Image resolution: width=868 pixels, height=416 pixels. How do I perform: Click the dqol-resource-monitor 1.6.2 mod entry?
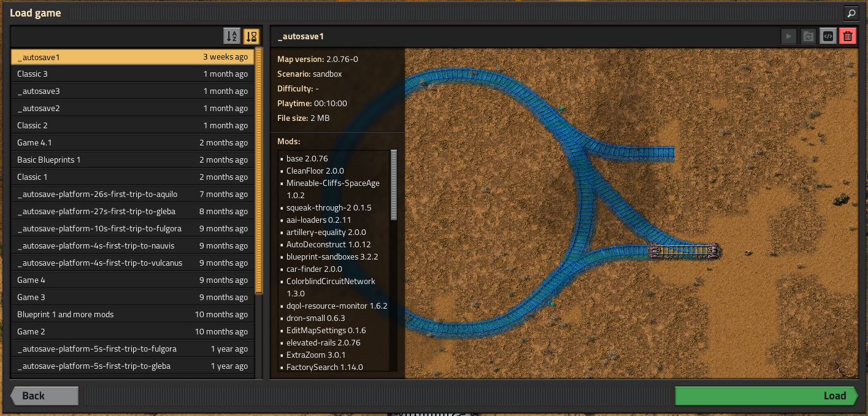tap(337, 306)
